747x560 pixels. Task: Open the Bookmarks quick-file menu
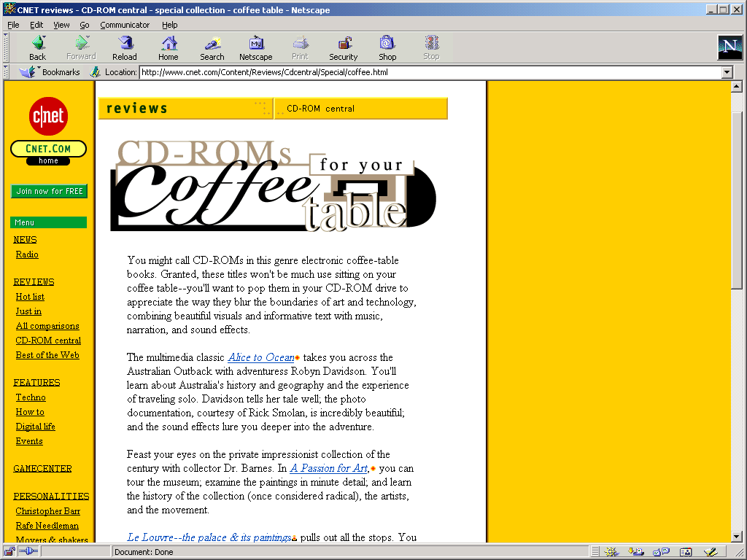click(x=50, y=72)
